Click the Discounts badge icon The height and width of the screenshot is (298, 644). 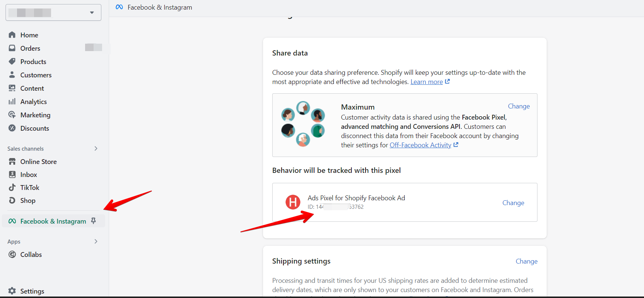pyautogui.click(x=12, y=128)
